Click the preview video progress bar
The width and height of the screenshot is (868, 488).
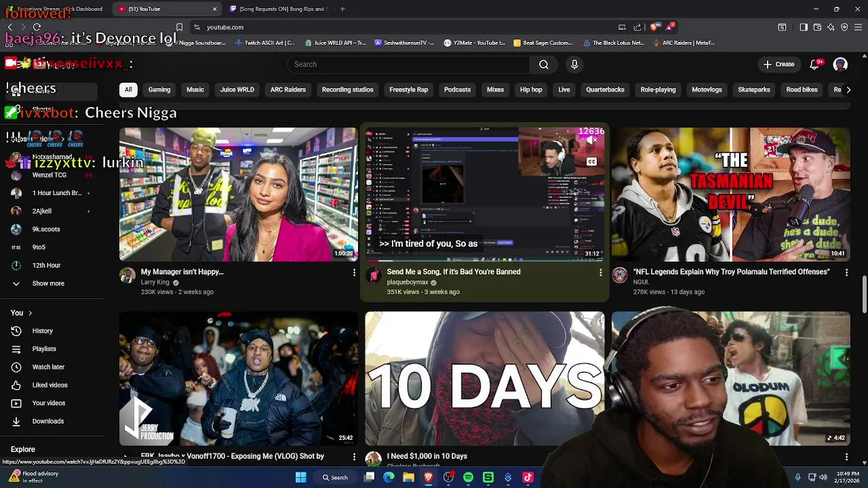(x=485, y=260)
